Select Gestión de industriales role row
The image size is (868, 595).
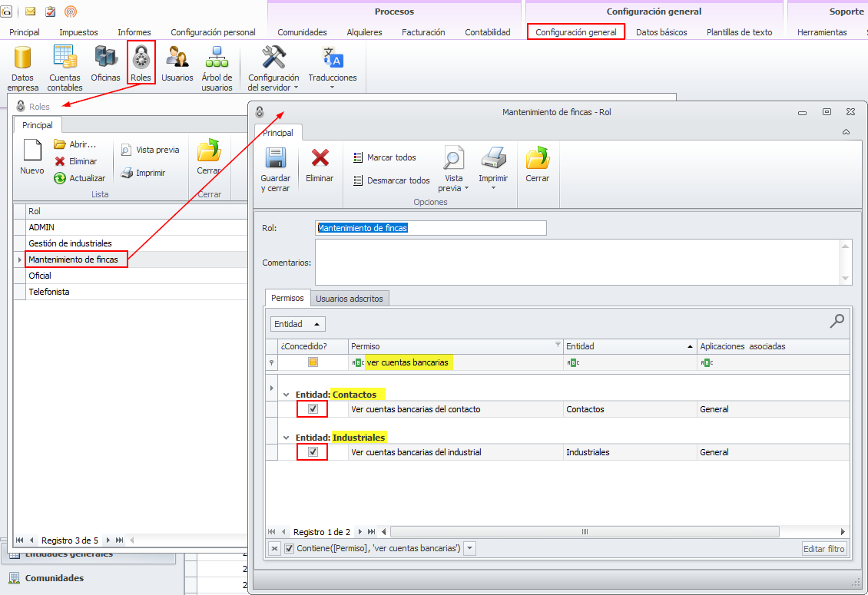136,243
